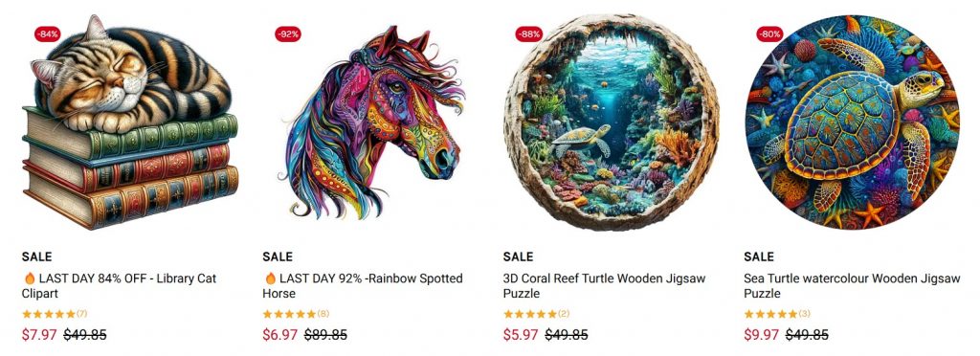Click the -80% discount badge

(x=769, y=34)
